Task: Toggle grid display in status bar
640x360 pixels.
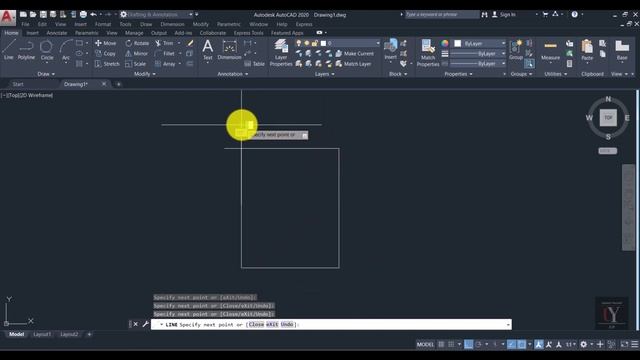Action: [441, 344]
